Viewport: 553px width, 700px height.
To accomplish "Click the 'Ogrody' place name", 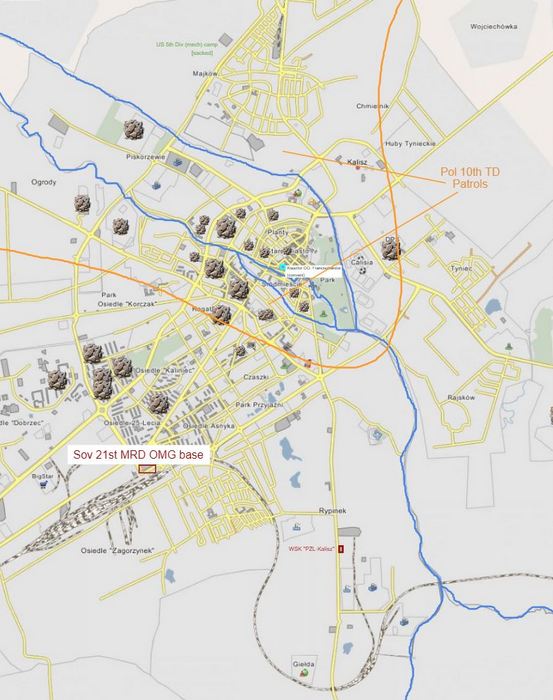I will coord(44,182).
